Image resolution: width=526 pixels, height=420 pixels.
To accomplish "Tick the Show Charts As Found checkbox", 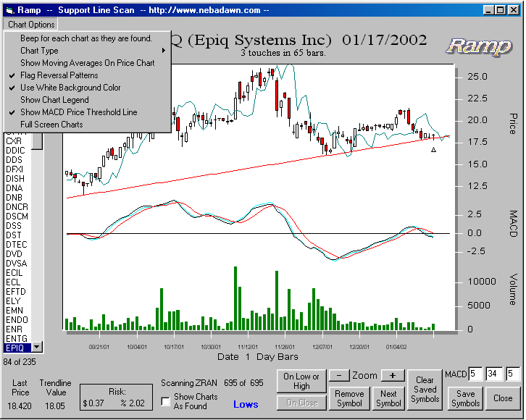I will pos(165,401).
